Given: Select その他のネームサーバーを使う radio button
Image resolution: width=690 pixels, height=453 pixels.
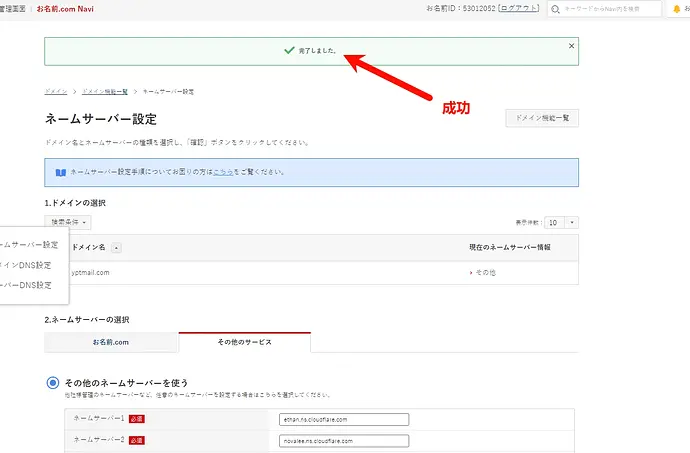Looking at the screenshot, I should pos(53,383).
